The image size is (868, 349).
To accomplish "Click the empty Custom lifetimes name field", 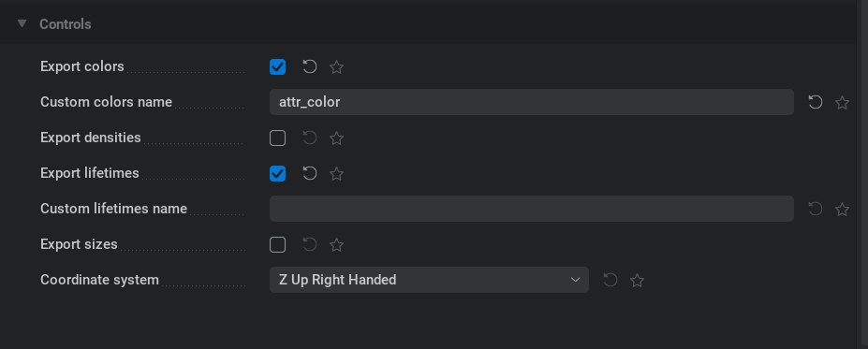I will point(532,209).
